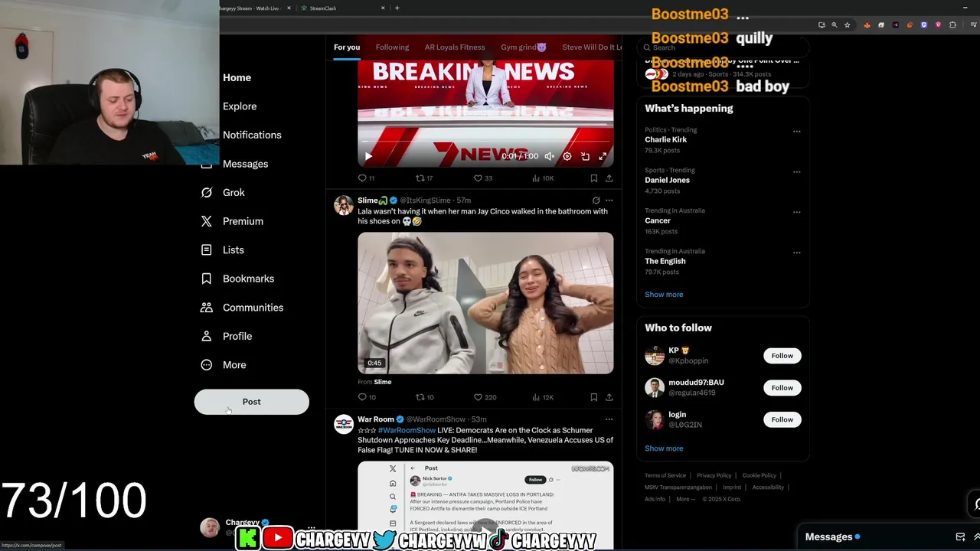Image resolution: width=980 pixels, height=551 pixels.
Task: Open Slime's profile avatar
Action: (344, 205)
